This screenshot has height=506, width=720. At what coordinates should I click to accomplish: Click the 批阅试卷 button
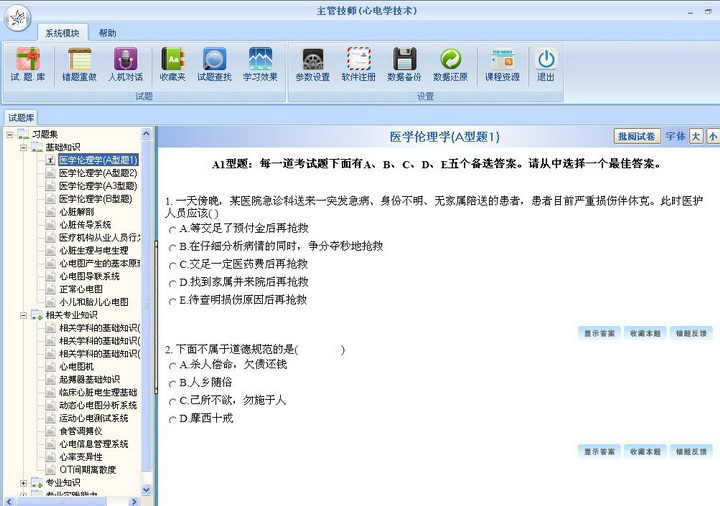click(636, 136)
